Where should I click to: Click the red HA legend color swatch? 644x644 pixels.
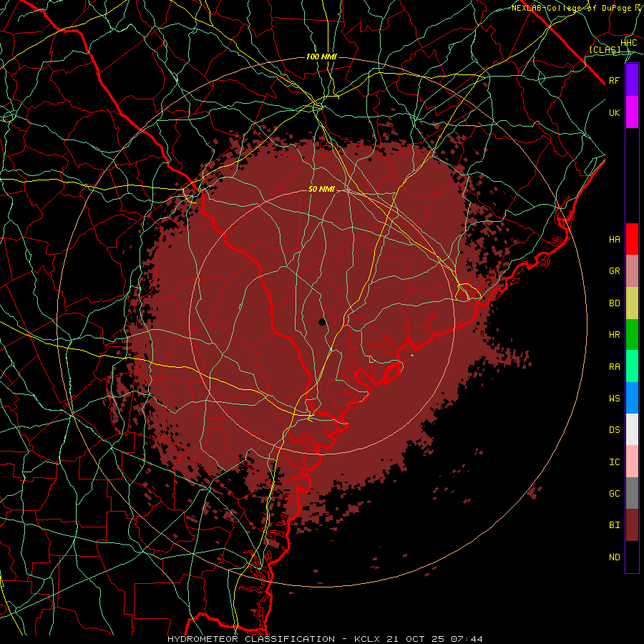[632, 239]
